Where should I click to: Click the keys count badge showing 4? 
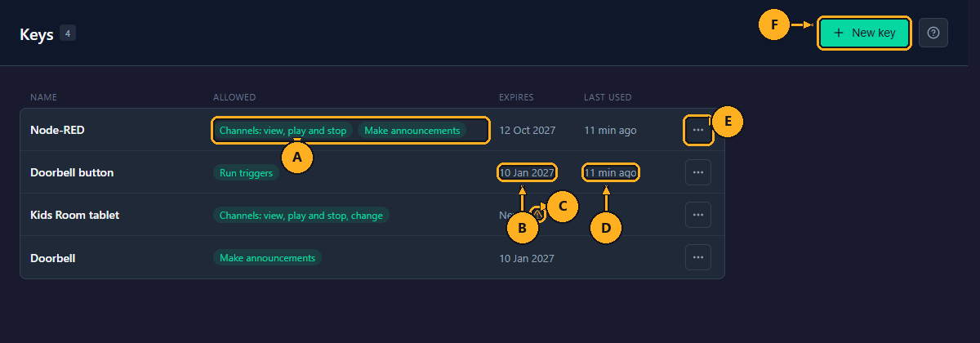(68, 33)
